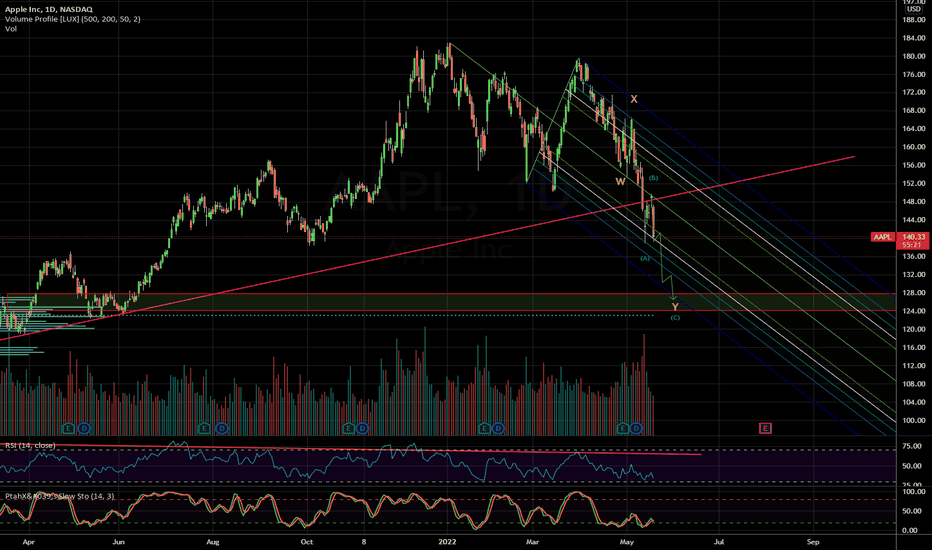The width and height of the screenshot is (932, 550).
Task: Click the 184.00 price axis label
Action: coord(914,38)
